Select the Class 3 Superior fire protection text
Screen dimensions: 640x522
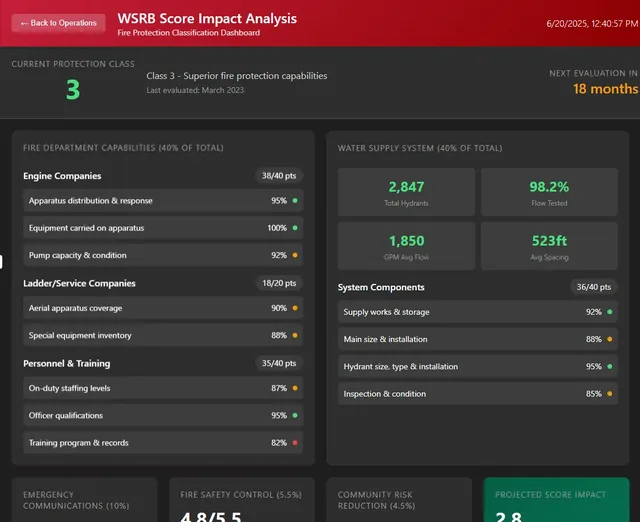(x=237, y=76)
